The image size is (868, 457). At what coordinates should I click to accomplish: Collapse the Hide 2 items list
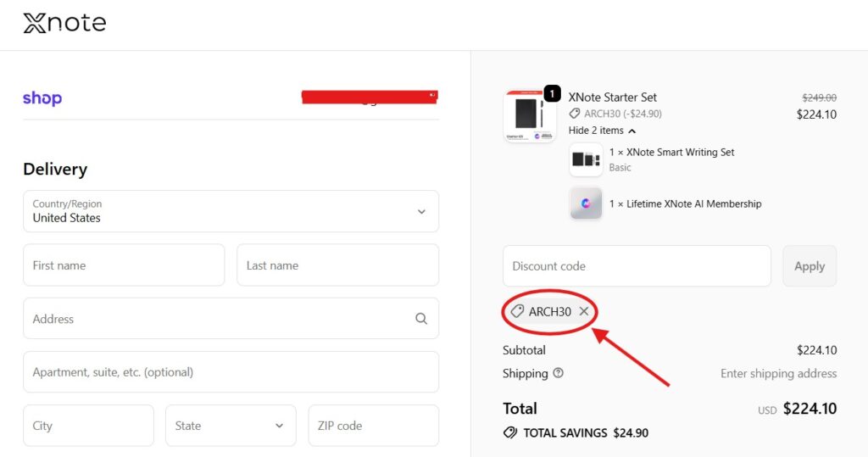pyautogui.click(x=602, y=131)
